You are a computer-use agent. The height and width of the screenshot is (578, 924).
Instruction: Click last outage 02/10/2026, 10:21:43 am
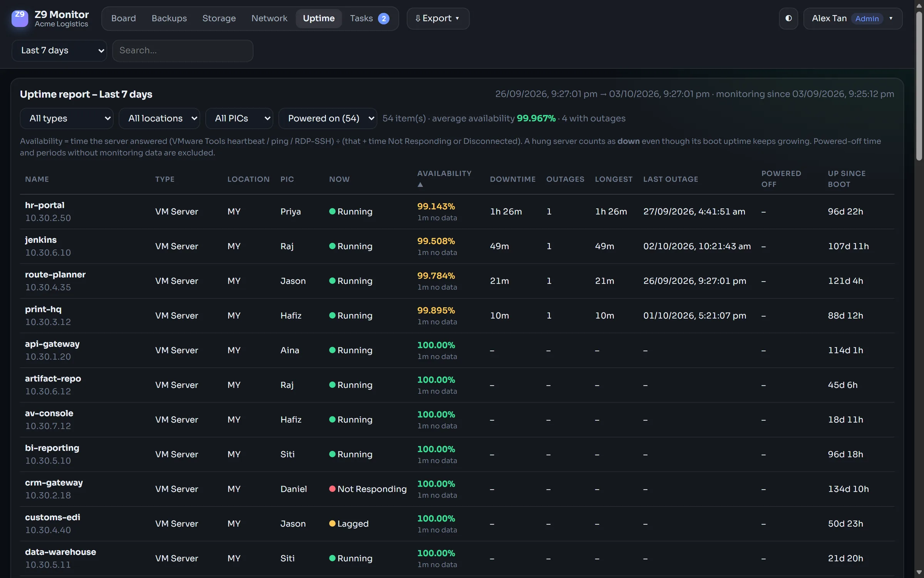[x=697, y=246]
